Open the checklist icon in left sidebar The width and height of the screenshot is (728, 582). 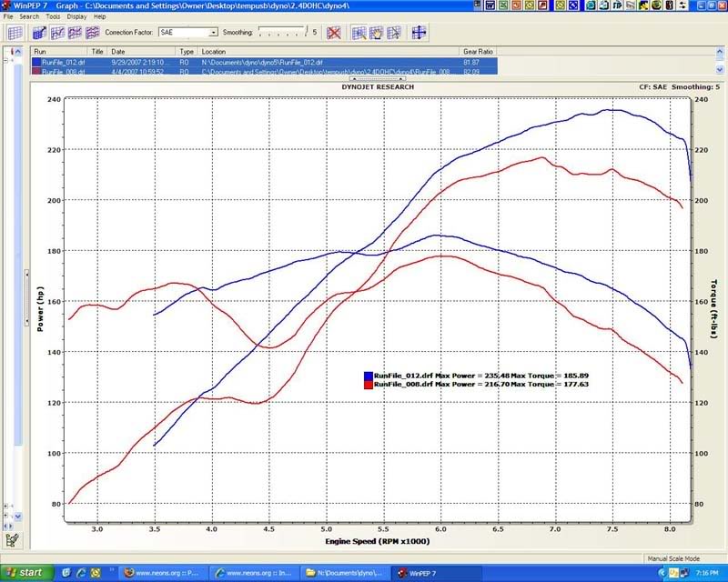point(12,540)
